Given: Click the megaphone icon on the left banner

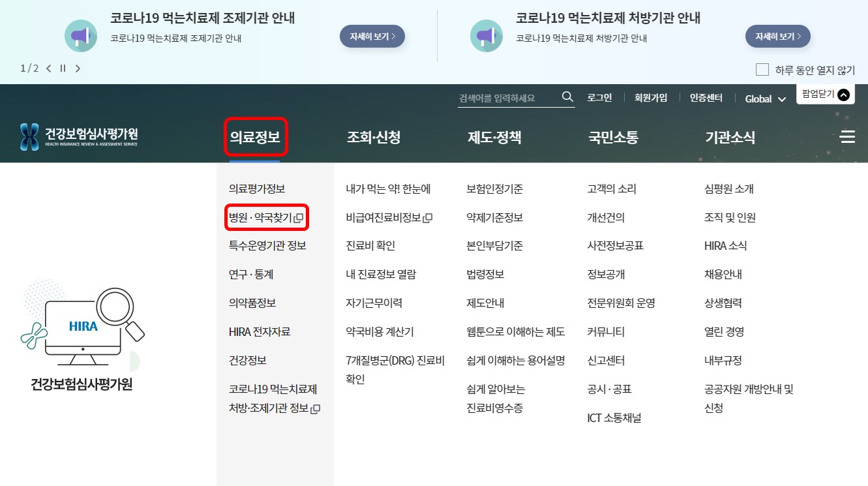Looking at the screenshot, I should coord(81,36).
